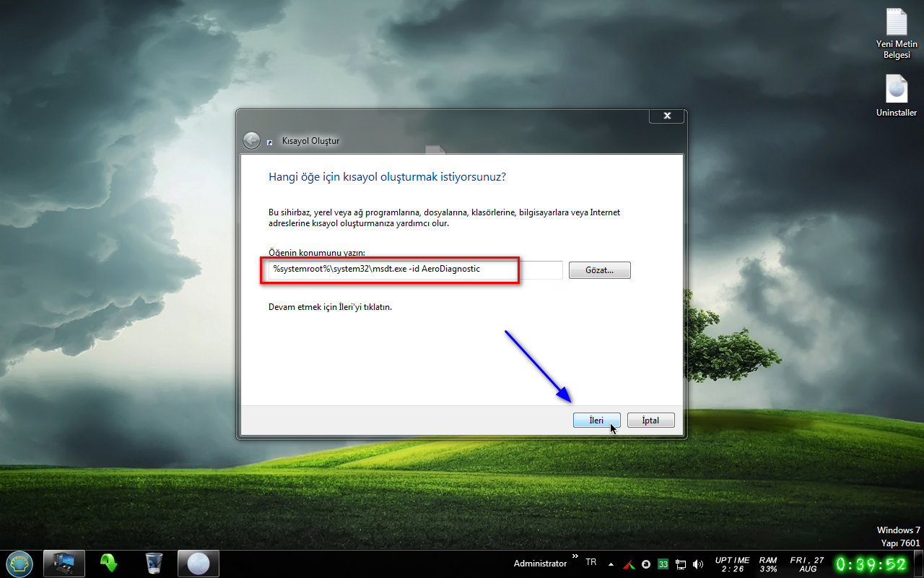Close the Kısayol Oluştur dialog
Screen dimensions: 924x578
pyautogui.click(x=666, y=116)
